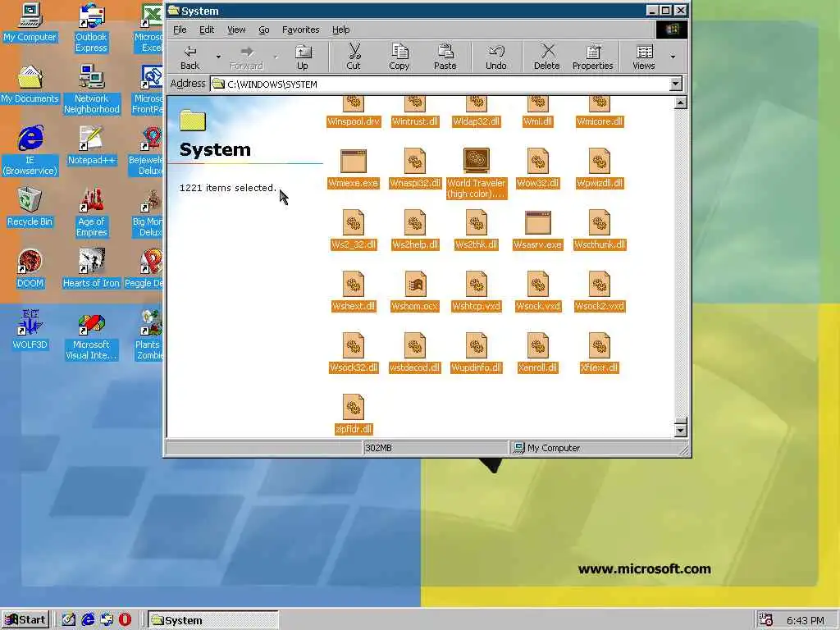
Task: Click the Undo toolbar icon
Action: pos(496,57)
